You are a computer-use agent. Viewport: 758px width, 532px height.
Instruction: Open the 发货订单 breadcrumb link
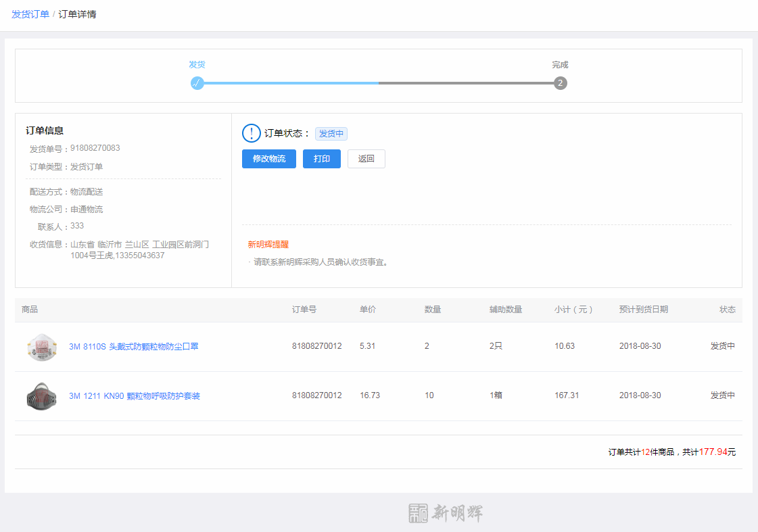click(x=30, y=14)
